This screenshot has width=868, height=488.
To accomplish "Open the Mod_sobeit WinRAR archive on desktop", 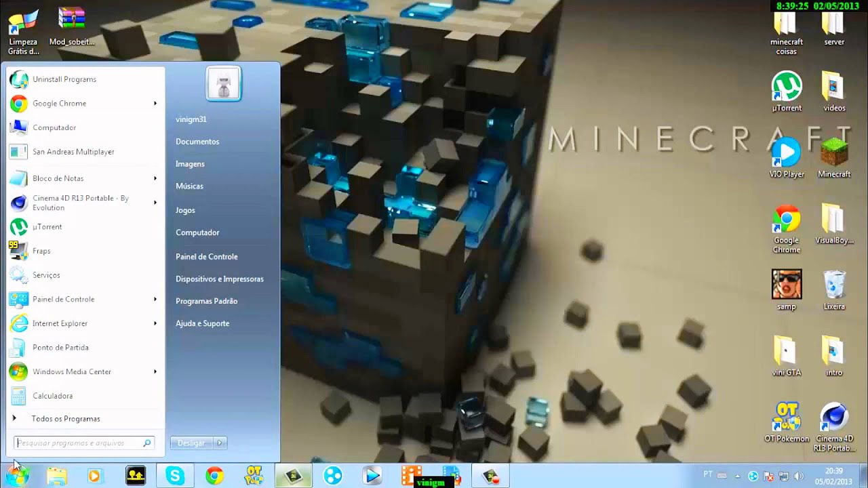I will point(72,27).
